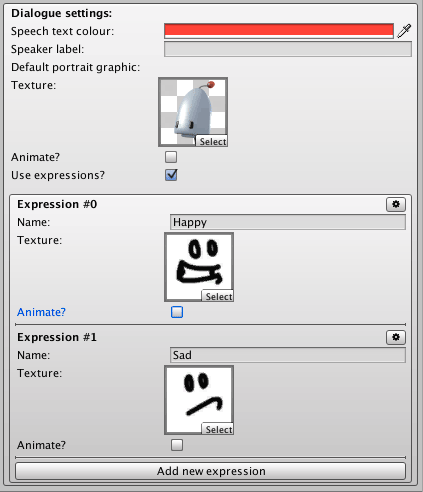
Task: Disable the Use expressions checkbox
Action: click(x=171, y=175)
